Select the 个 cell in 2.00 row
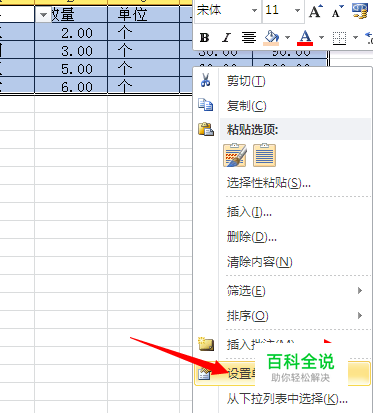This screenshot has height=413, width=373. (143, 32)
